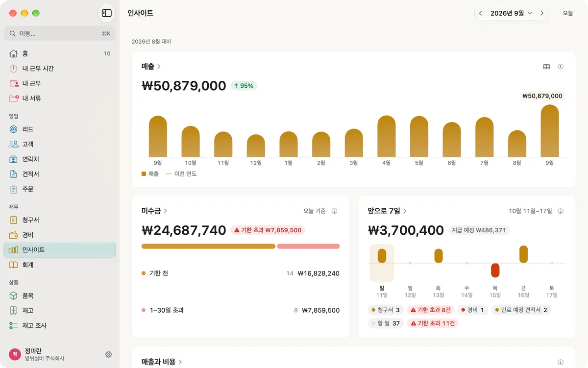Select 금 16일 day column

click(523, 271)
